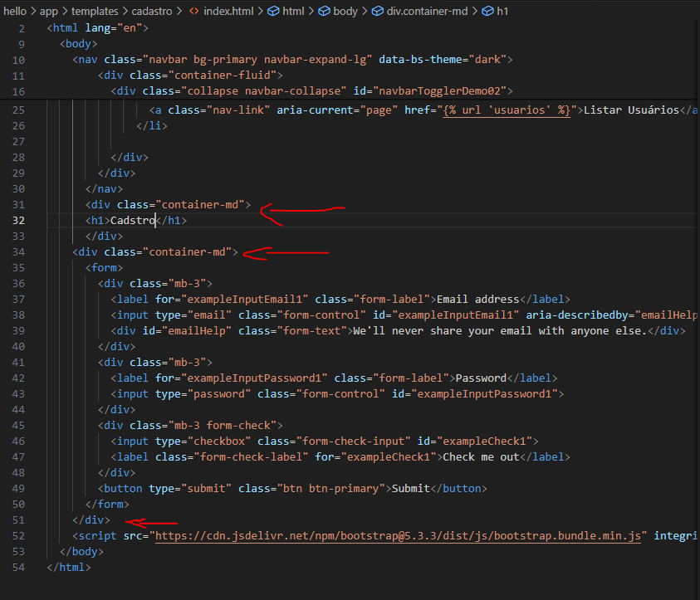700x600 pixels.
Task: Click the symbol icon before html breadcrumb
Action: click(273, 12)
